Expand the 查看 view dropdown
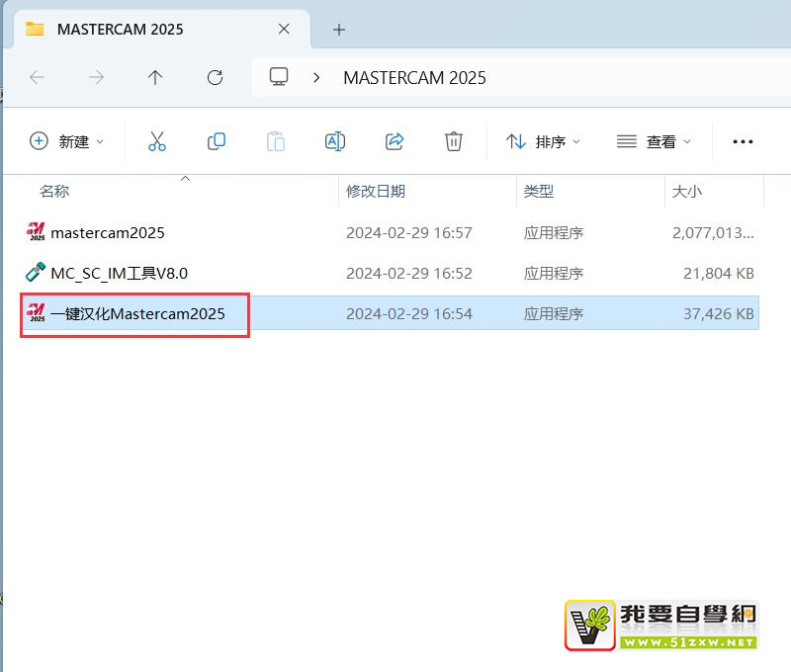This screenshot has height=672, width=791. coord(654,141)
